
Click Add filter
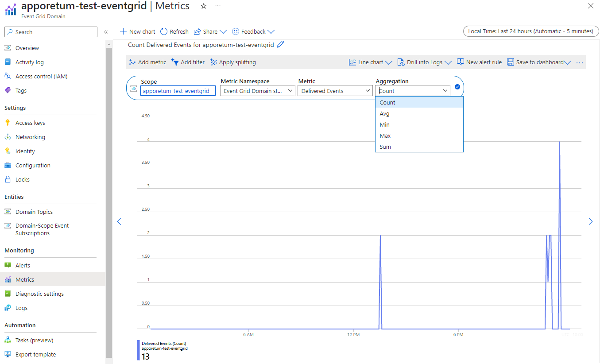[x=188, y=62]
